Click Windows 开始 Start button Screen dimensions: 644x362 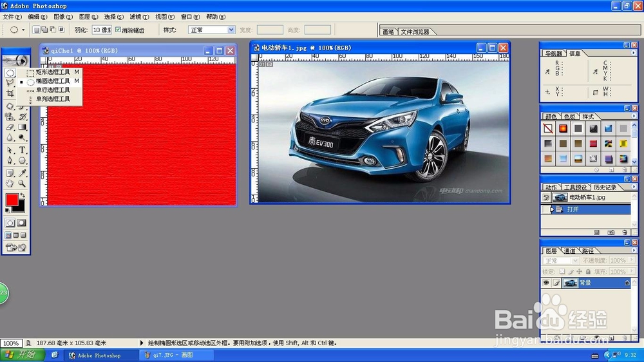coord(21,355)
